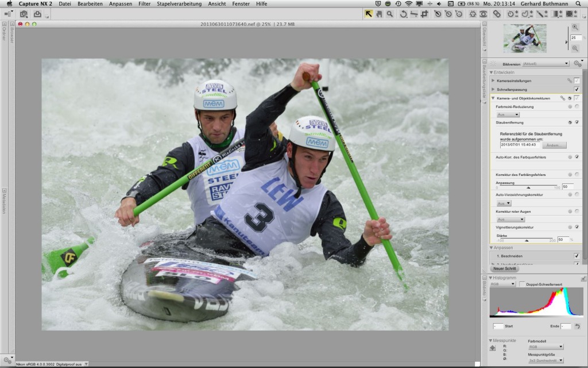Select the black control point tool

pos(438,14)
